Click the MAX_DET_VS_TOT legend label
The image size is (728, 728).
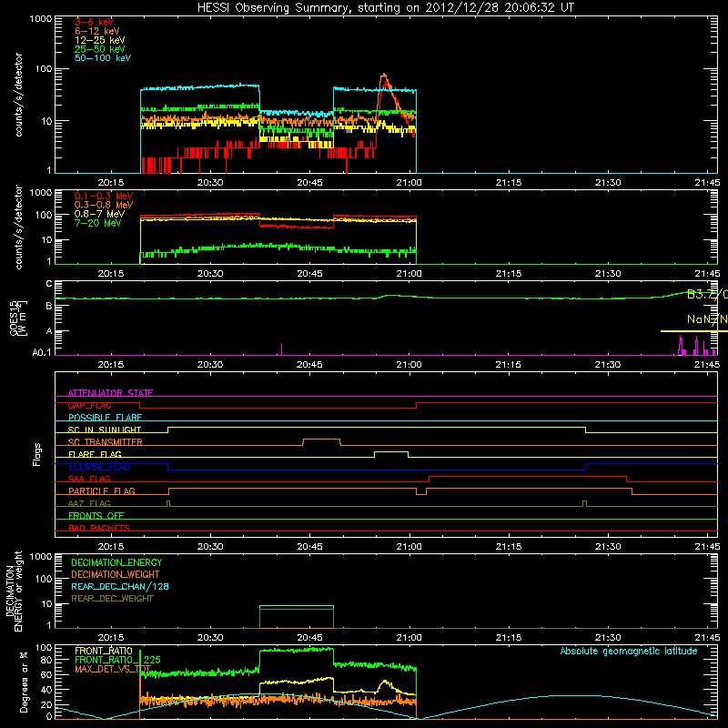113,669
